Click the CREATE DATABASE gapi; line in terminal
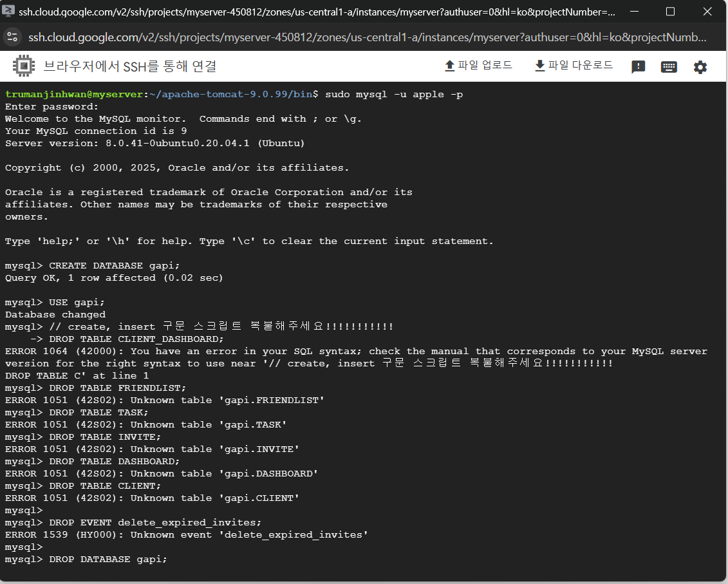Viewport: 728px width, 584px height. (111, 265)
